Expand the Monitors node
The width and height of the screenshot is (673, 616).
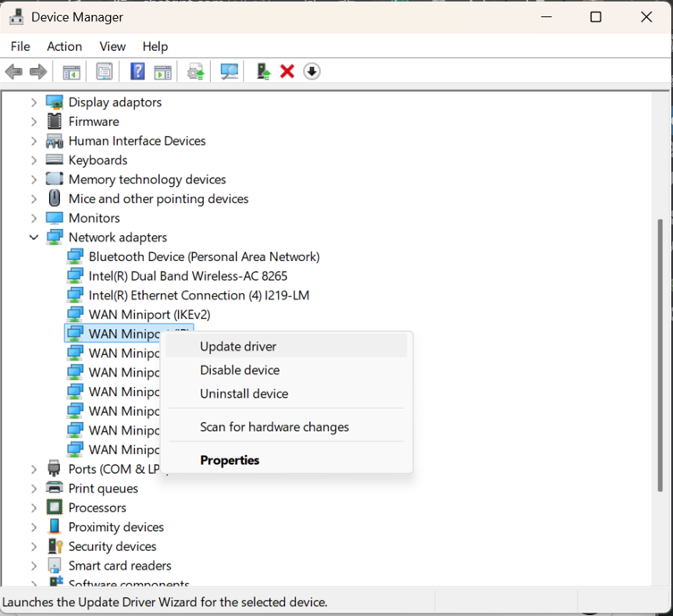coord(34,218)
